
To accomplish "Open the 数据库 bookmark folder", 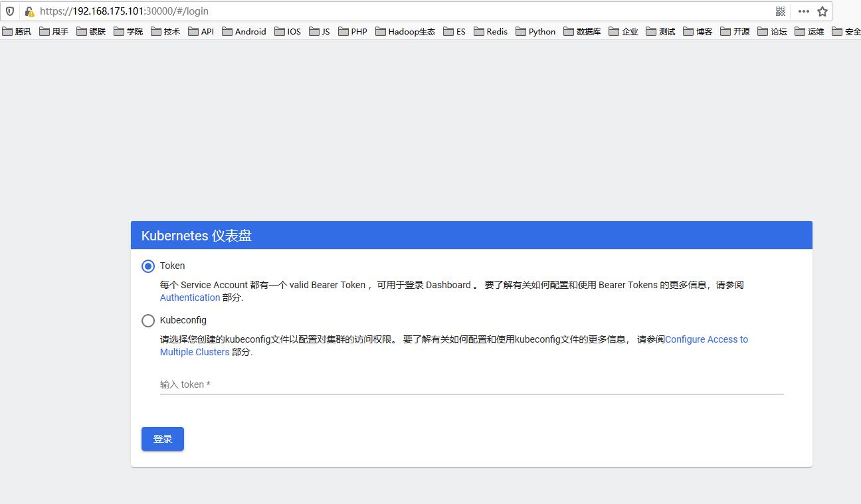I will coord(582,31).
